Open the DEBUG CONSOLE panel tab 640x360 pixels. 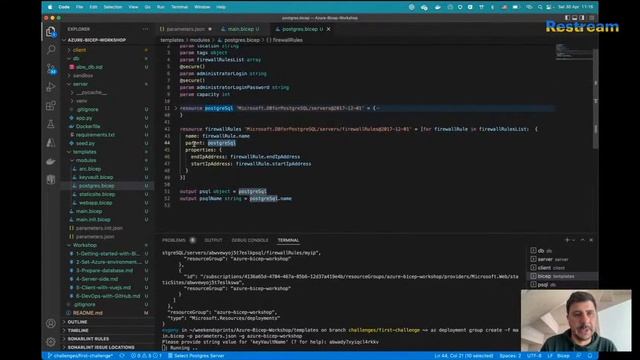pos(250,240)
